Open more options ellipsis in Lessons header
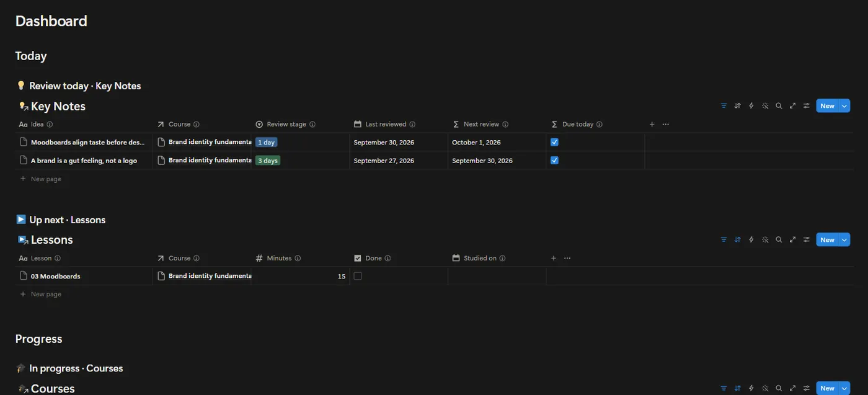 [x=567, y=259]
